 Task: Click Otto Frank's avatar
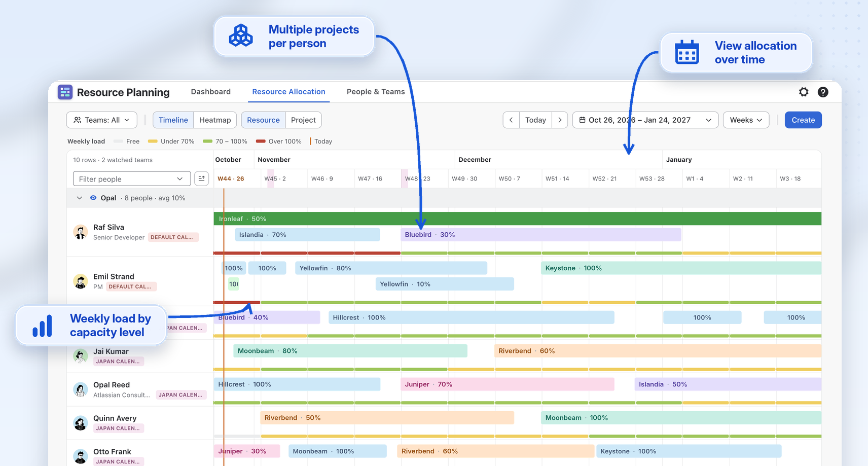tap(81, 456)
